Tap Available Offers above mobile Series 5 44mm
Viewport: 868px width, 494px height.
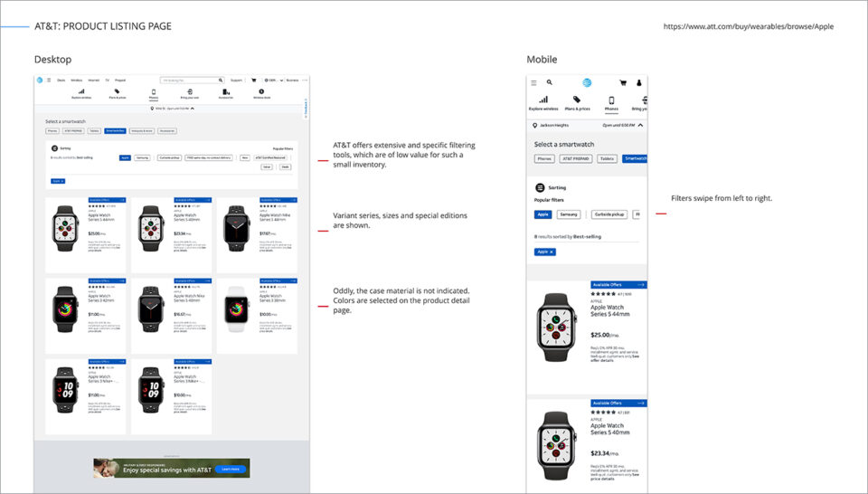coord(618,285)
